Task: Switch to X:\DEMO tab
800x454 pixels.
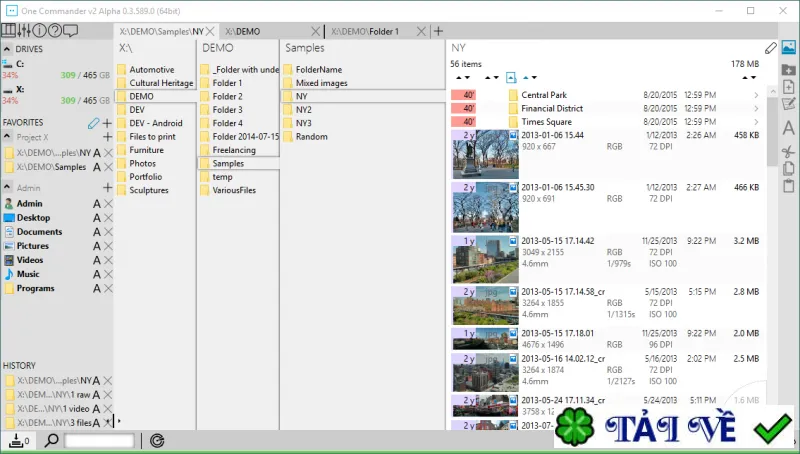Action: pyautogui.click(x=243, y=32)
